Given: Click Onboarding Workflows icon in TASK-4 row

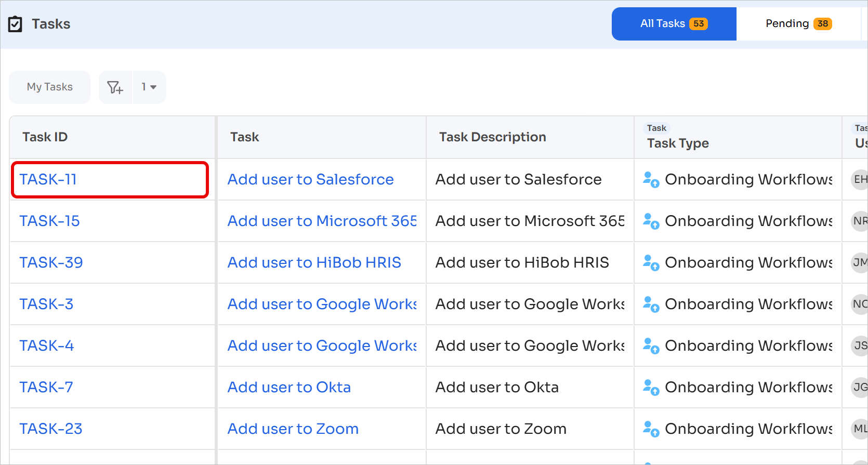Looking at the screenshot, I should [651, 346].
